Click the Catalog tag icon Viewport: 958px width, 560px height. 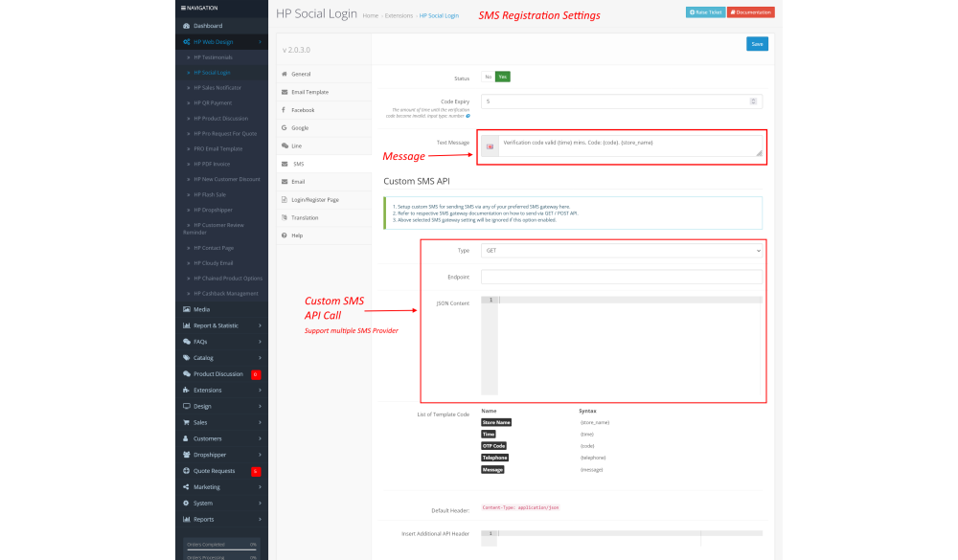click(187, 358)
